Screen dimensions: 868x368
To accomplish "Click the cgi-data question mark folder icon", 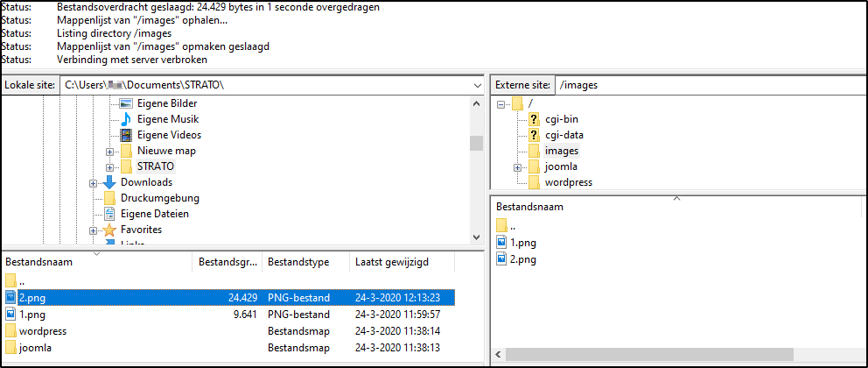I will pos(533,135).
